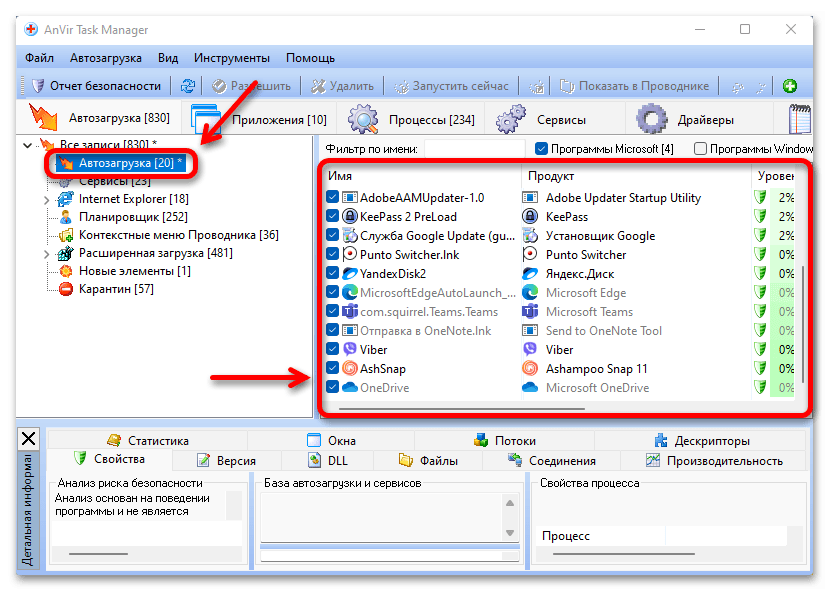829x591 pixels.
Task: Open the Автозагрузка menu
Action: [106, 58]
